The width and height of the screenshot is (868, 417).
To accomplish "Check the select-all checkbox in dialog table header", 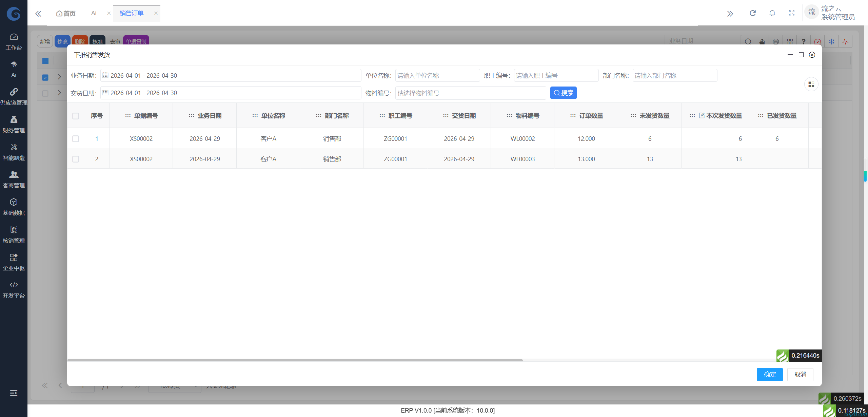I will 76,116.
